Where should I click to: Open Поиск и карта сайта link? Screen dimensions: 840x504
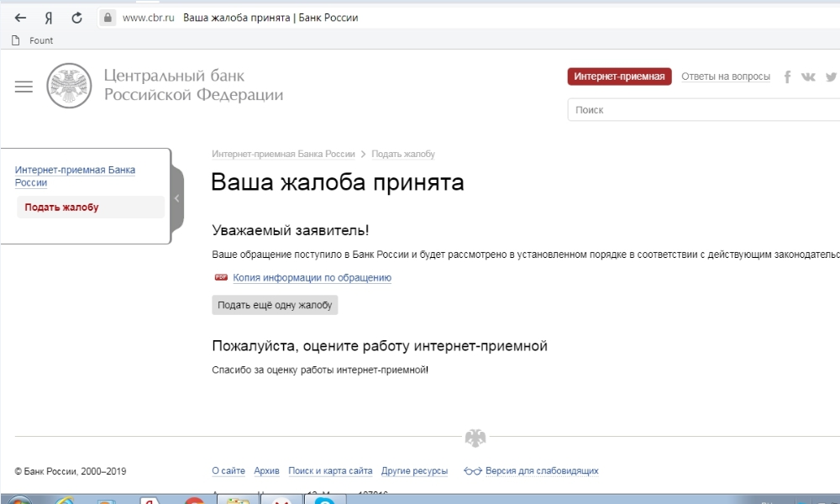(x=330, y=470)
